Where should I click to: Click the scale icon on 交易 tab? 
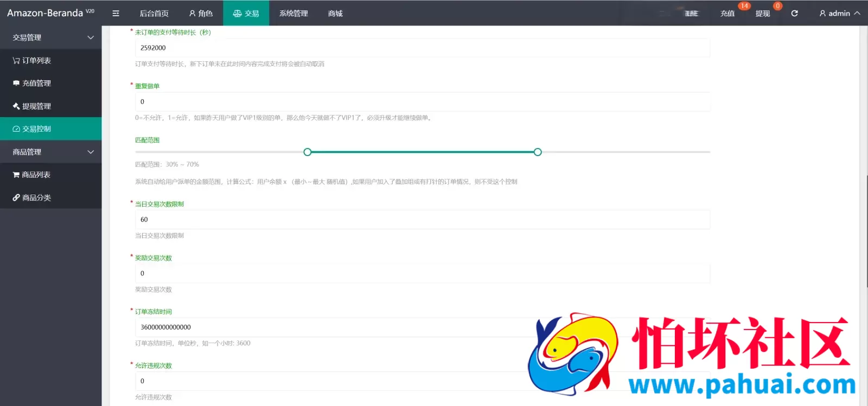click(237, 14)
